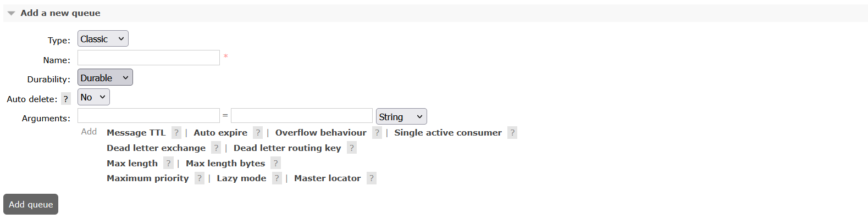This screenshot has width=868, height=219.
Task: Show help for Master locator
Action: tap(372, 178)
